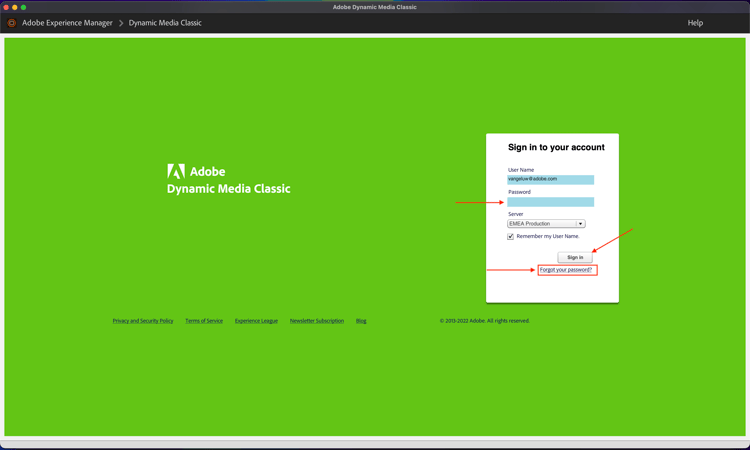Open the Server dropdown (EMEA Production)
This screenshot has height=450, width=750.
[546, 224]
